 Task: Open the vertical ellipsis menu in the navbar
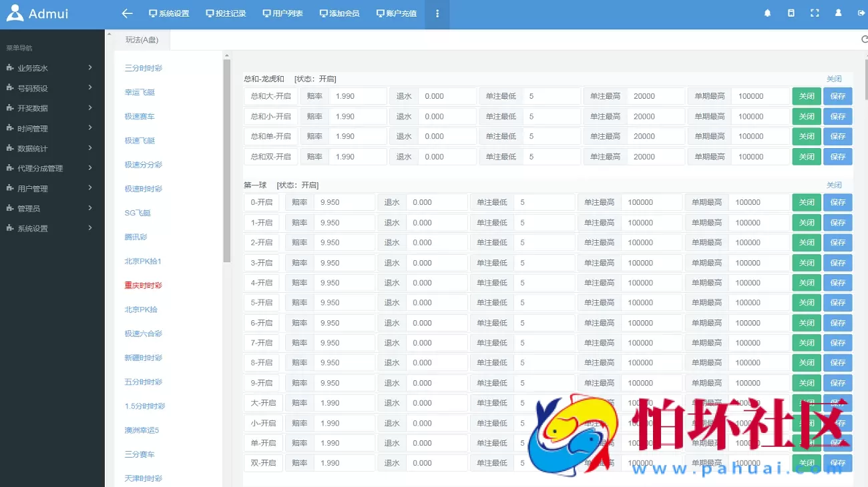click(437, 14)
